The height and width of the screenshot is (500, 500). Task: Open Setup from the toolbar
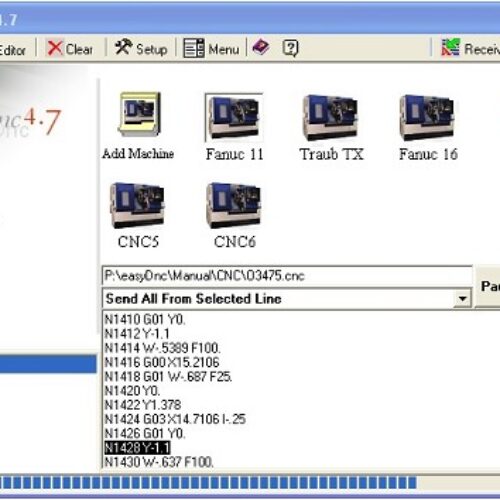click(141, 49)
